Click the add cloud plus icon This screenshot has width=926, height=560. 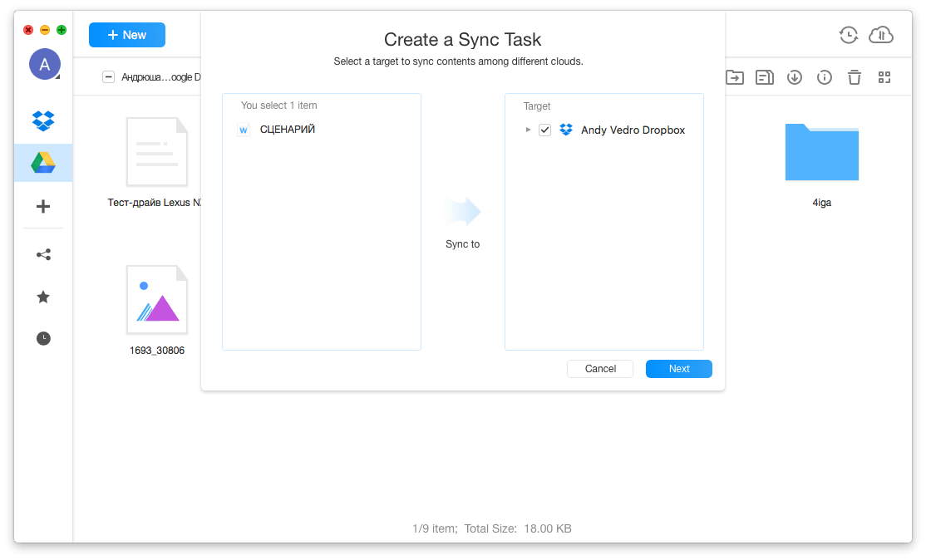[43, 207]
